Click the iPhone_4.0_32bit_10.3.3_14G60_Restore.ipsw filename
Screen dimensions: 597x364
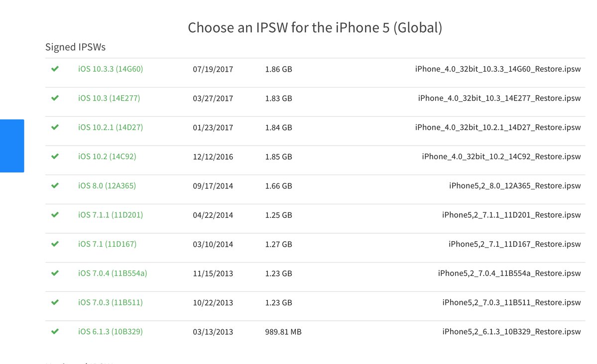[498, 69]
